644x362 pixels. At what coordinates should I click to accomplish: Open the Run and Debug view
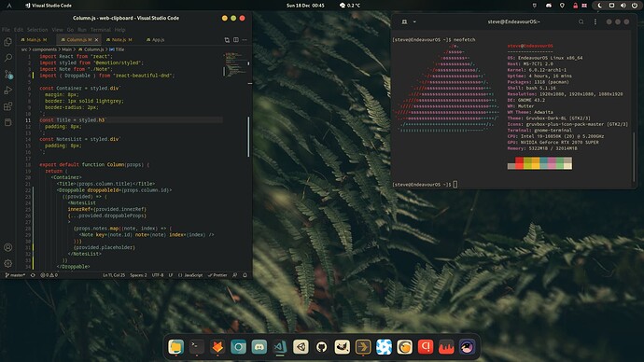(7, 90)
